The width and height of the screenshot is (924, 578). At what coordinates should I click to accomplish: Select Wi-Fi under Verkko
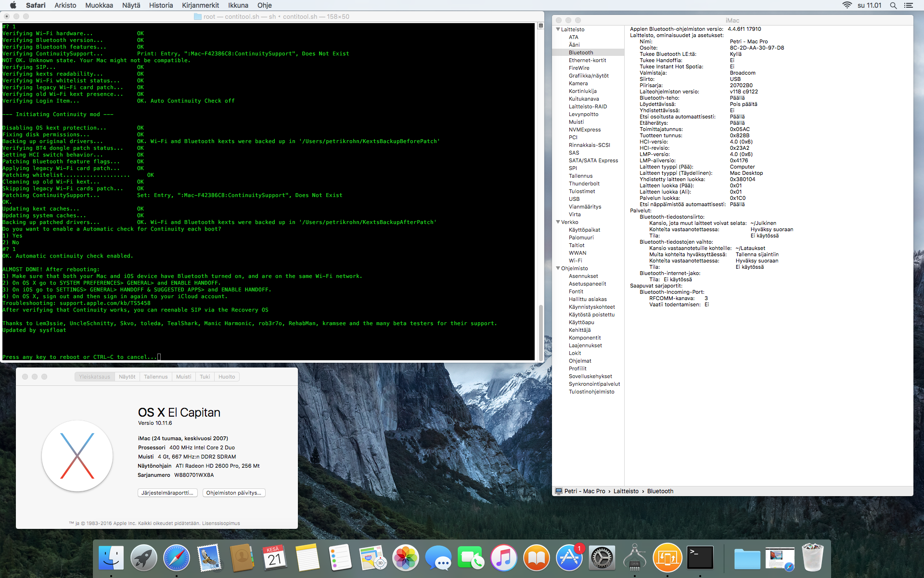click(575, 261)
